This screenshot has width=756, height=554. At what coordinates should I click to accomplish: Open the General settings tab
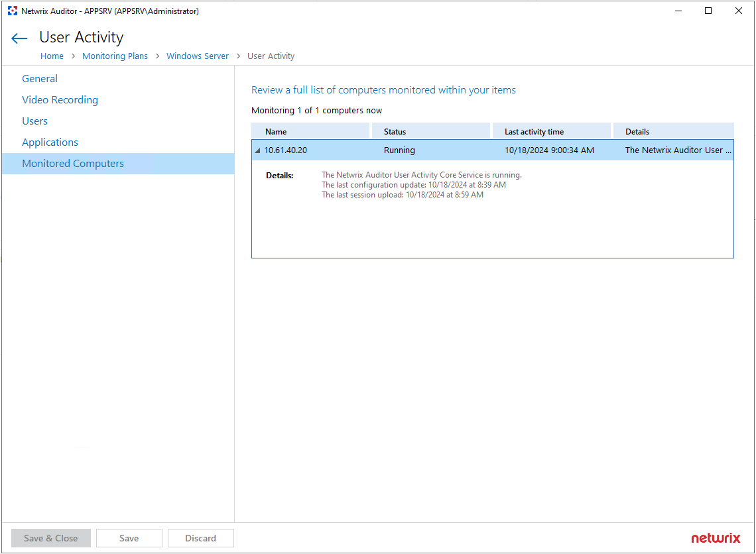point(40,79)
